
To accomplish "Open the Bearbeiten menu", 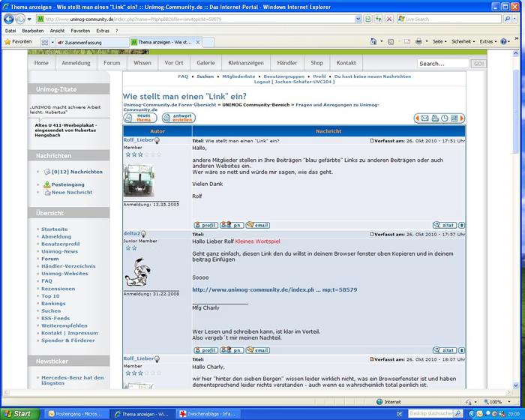I will [32, 31].
